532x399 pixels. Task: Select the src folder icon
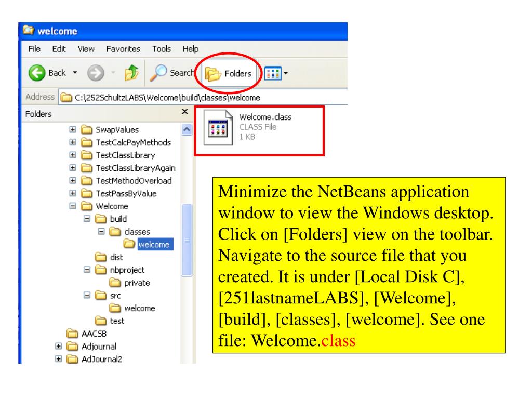coord(101,295)
